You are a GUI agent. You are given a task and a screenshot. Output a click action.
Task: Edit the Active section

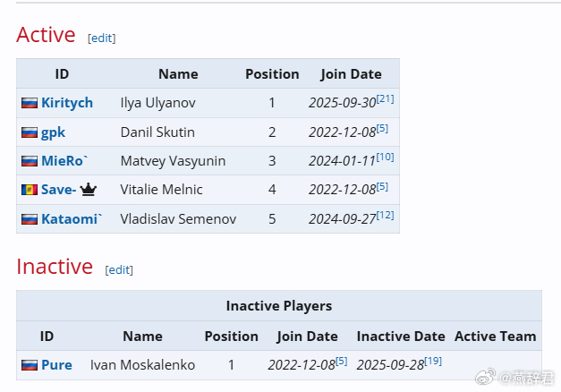[101, 38]
